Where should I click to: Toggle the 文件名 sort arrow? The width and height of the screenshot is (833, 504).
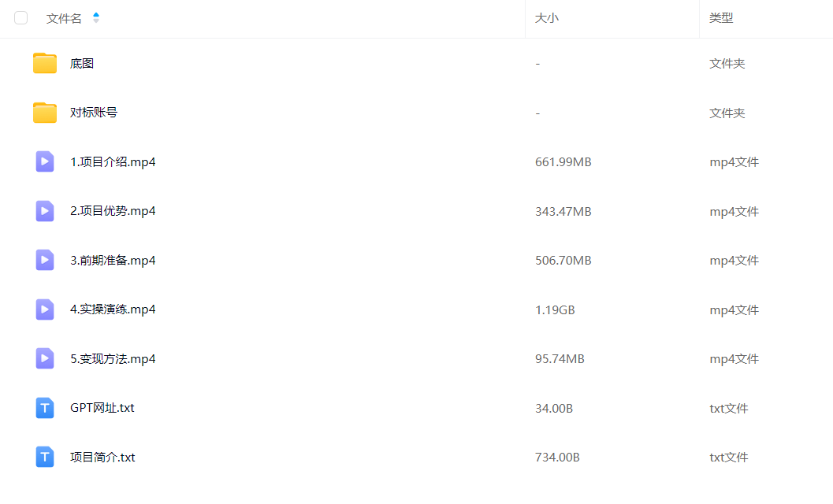coord(96,18)
